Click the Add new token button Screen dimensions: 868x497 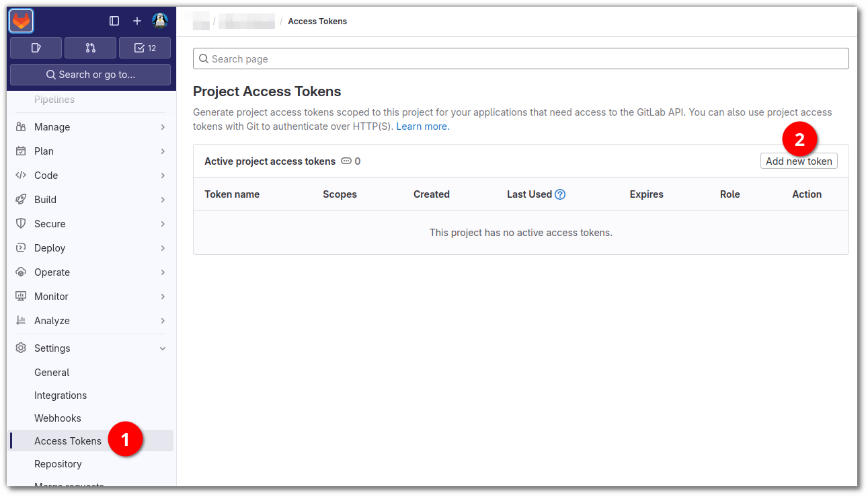(x=799, y=161)
